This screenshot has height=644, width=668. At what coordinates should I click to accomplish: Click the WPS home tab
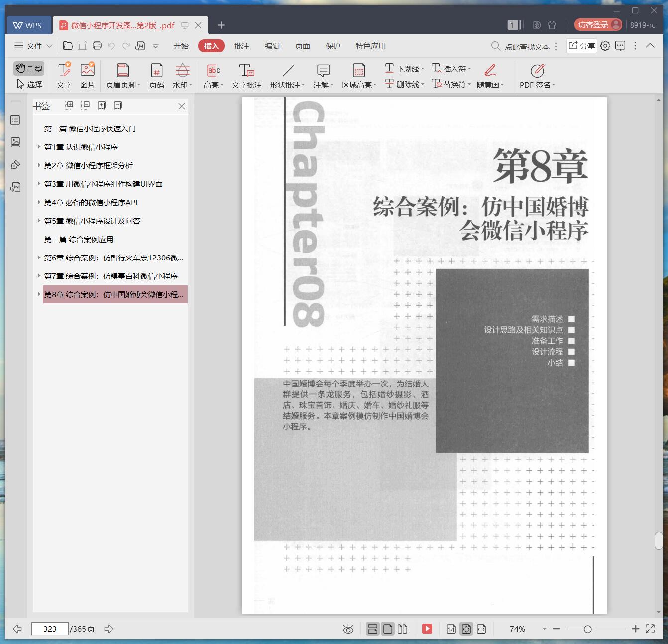(28, 25)
